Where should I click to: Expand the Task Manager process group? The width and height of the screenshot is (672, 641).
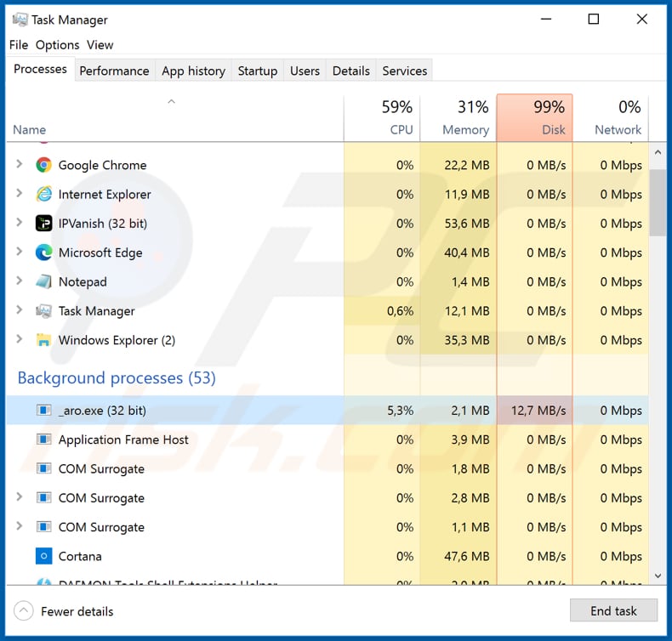19,309
